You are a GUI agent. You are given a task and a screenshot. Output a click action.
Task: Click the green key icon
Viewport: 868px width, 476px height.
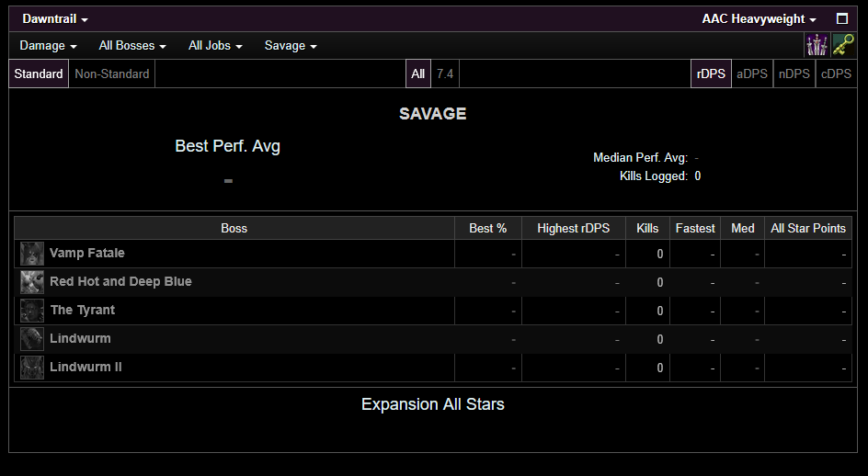842,45
